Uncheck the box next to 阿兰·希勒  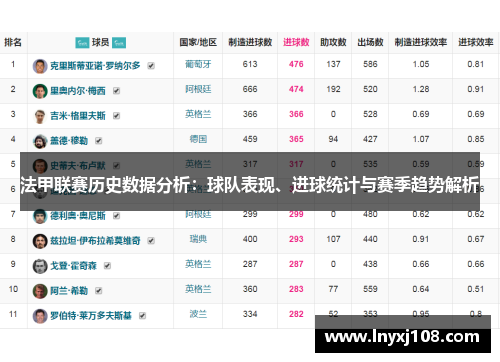pyautogui.click(x=99, y=291)
